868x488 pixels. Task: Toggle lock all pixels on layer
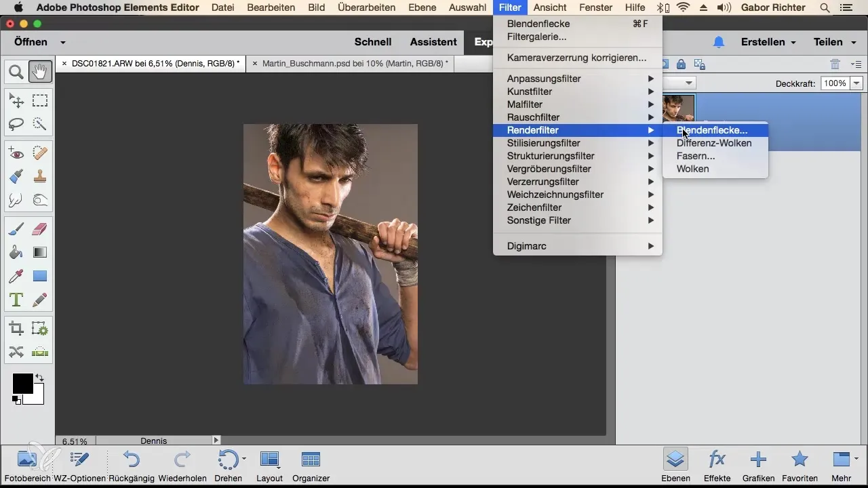(x=680, y=64)
